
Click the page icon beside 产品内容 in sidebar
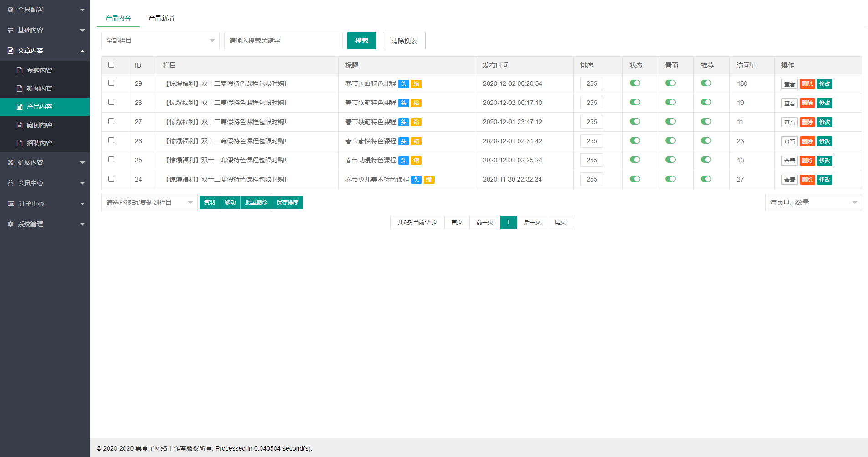(20, 107)
